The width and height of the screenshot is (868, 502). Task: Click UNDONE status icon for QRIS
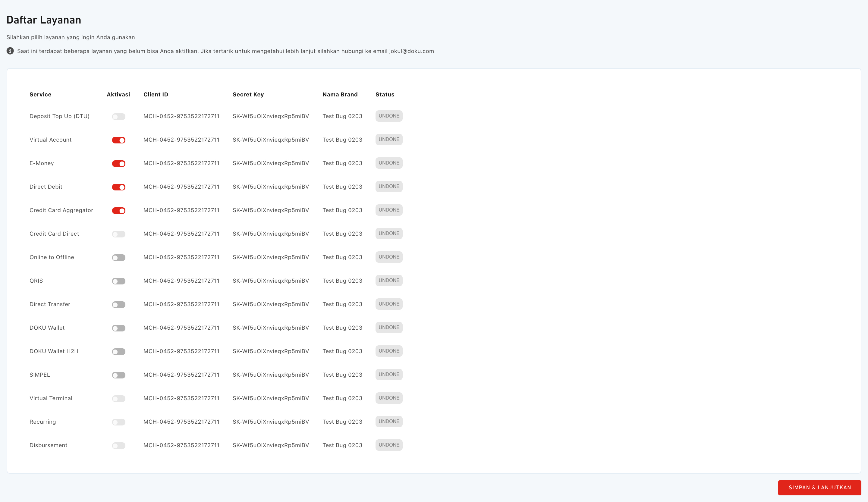[x=388, y=280]
